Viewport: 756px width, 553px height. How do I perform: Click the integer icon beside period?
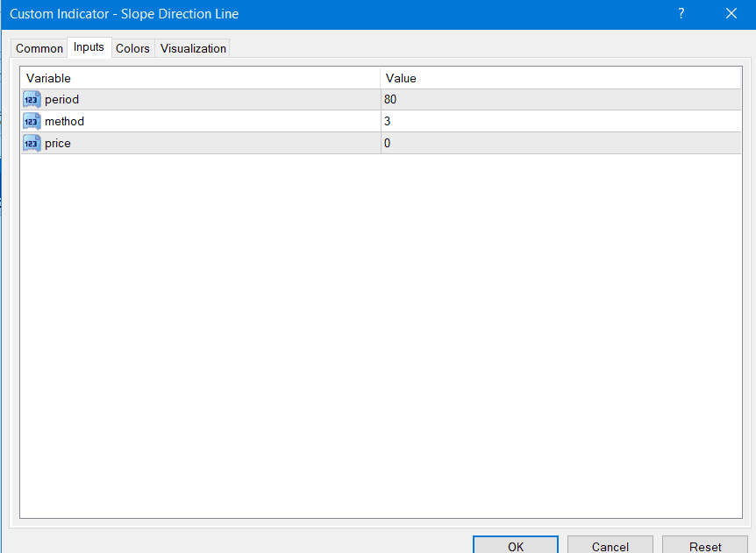32,100
